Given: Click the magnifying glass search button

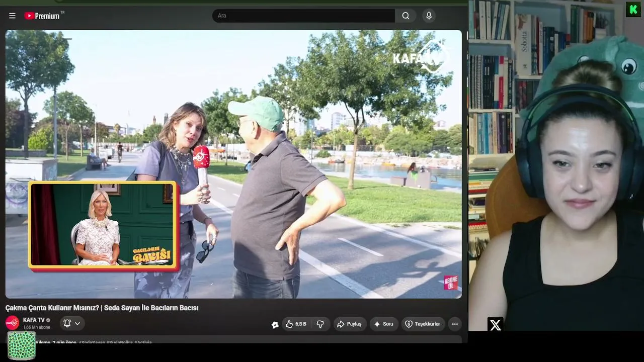Looking at the screenshot, I should (x=406, y=16).
